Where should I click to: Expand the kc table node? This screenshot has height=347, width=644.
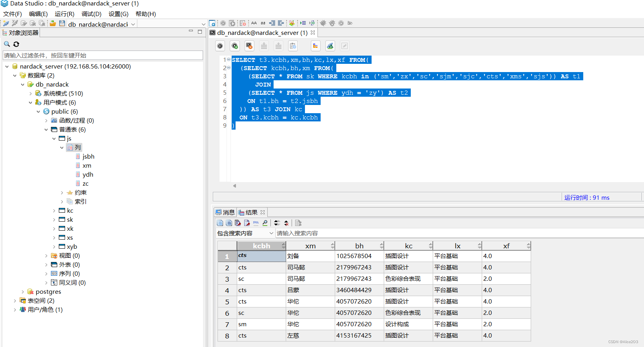pos(54,211)
